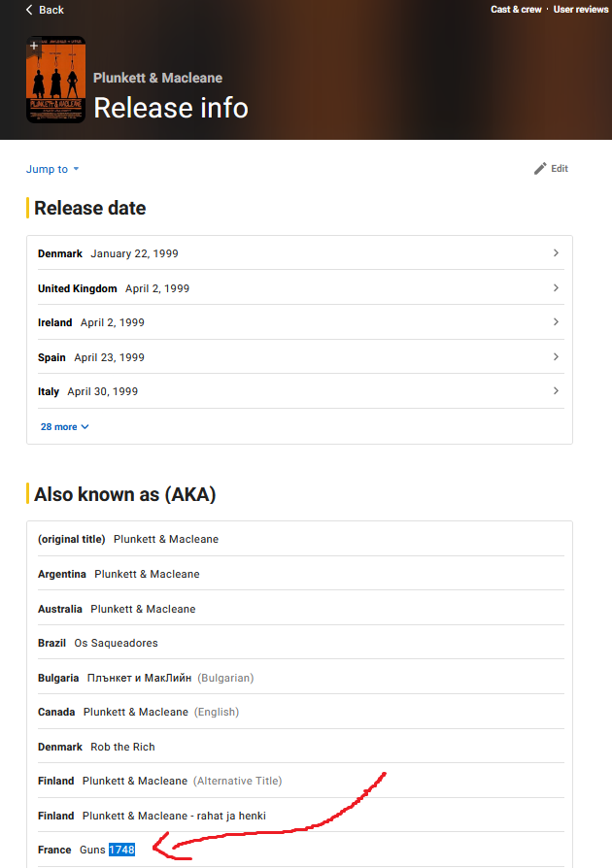612x868 pixels.
Task: Open the chevron for Italy release row
Action: pos(556,391)
